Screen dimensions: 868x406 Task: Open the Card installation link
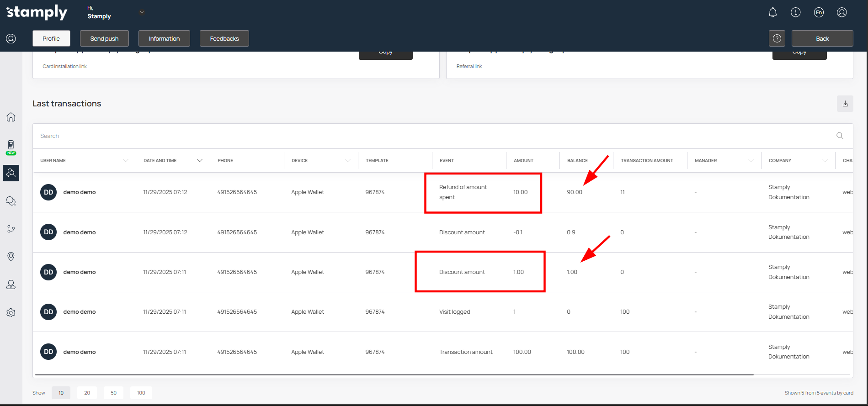pyautogui.click(x=64, y=66)
